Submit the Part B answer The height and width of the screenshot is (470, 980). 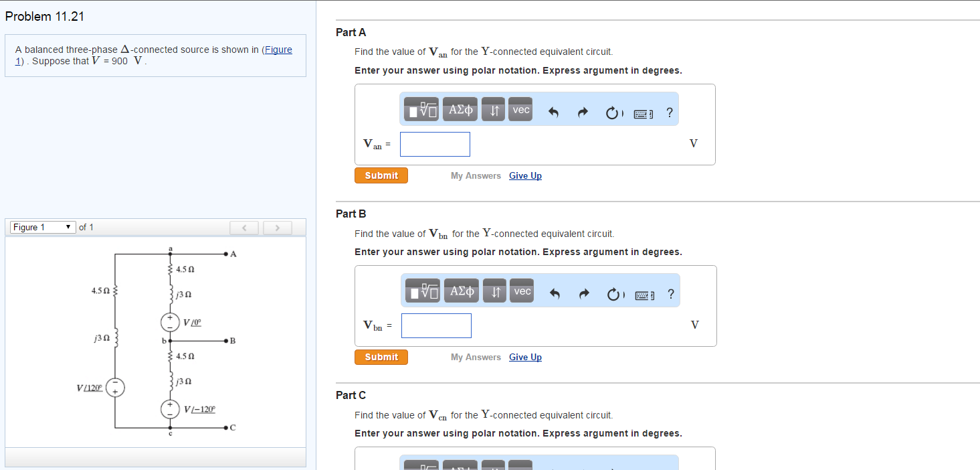[x=381, y=357]
